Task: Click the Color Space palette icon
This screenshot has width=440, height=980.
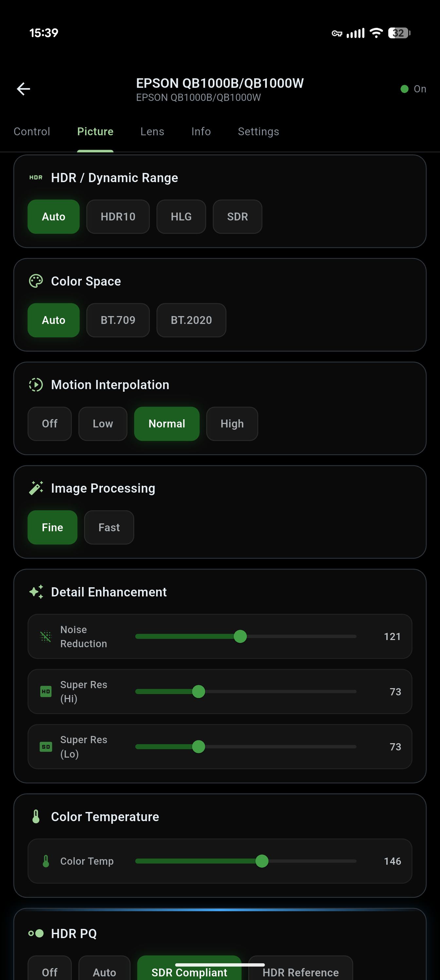Action: click(x=36, y=281)
